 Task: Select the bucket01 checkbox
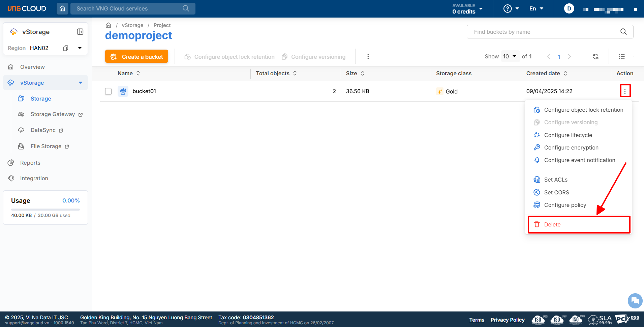108,91
